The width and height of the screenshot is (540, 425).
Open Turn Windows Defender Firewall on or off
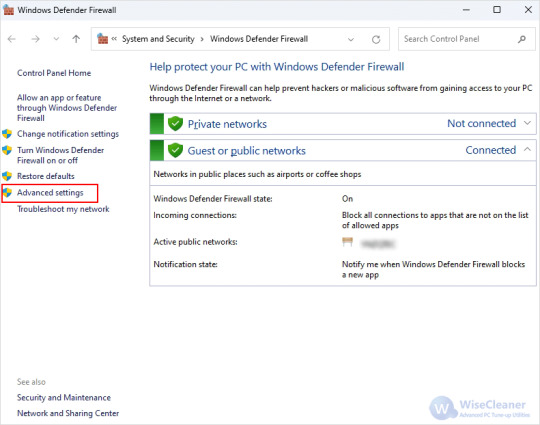click(61, 155)
